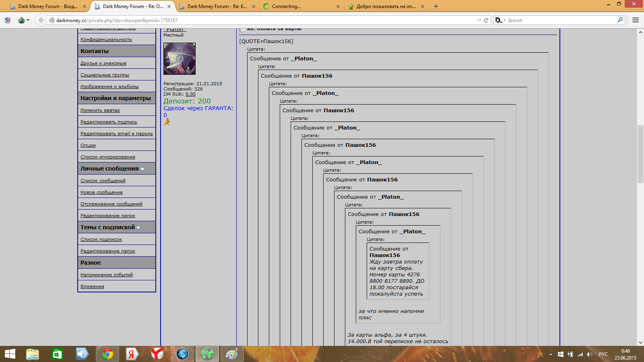Click the darkmoney.cc address bar

(x=262, y=20)
